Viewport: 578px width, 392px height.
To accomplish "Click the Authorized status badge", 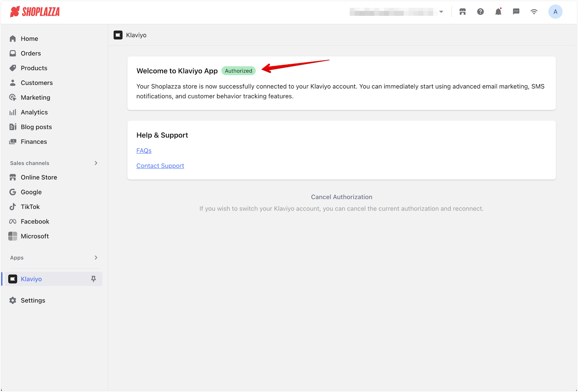I will [238, 71].
